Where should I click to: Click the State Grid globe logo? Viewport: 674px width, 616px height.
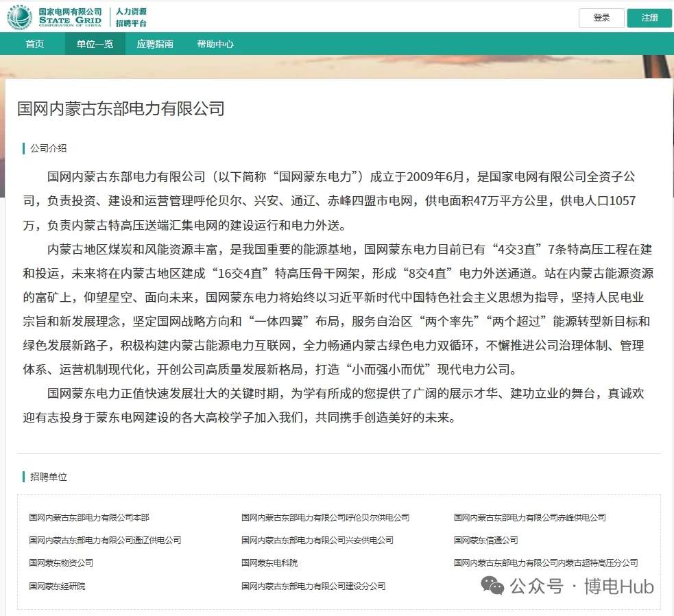pos(19,17)
